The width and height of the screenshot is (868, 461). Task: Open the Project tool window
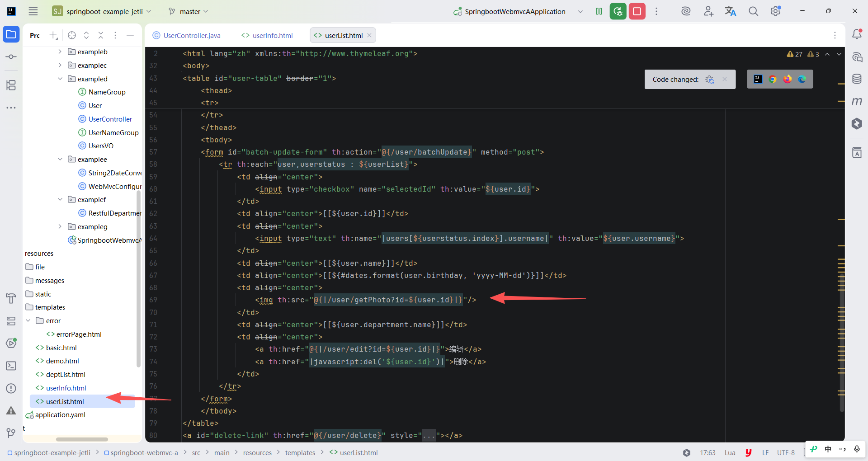[11, 34]
